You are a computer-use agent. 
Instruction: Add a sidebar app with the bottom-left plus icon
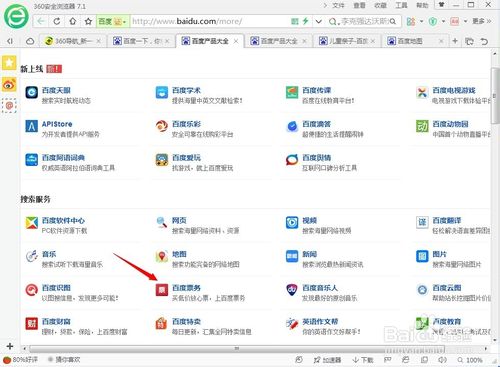coord(9,346)
